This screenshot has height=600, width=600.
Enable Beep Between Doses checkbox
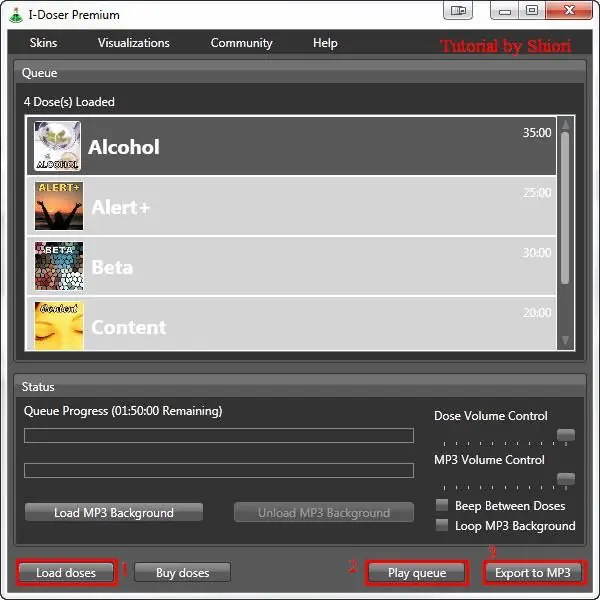tap(442, 505)
